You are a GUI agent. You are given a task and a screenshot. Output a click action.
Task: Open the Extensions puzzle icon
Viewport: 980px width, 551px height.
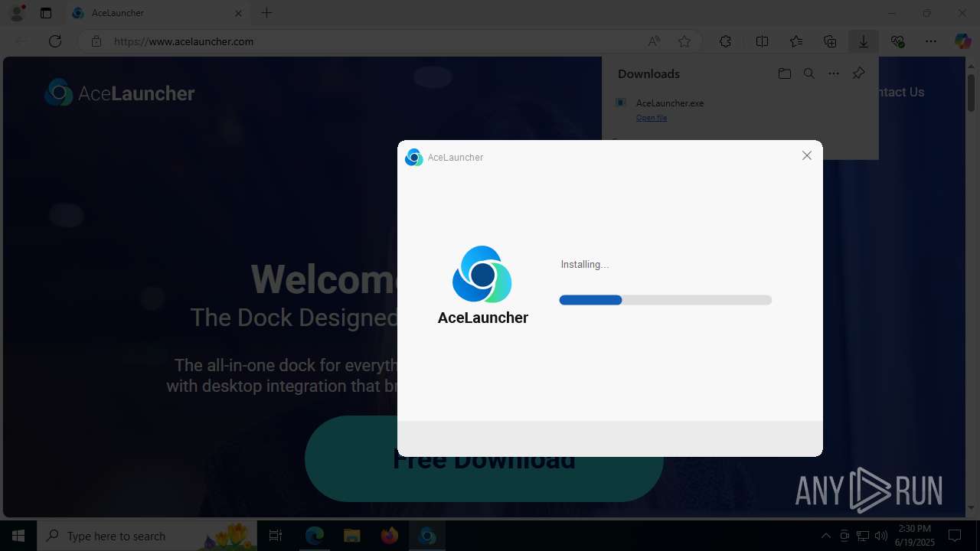click(x=725, y=41)
